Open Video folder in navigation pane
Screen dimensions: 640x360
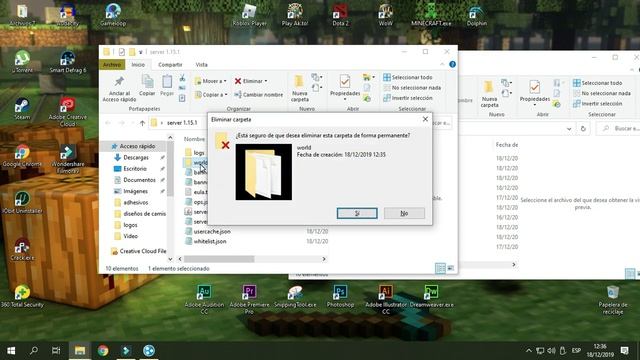pos(130,236)
